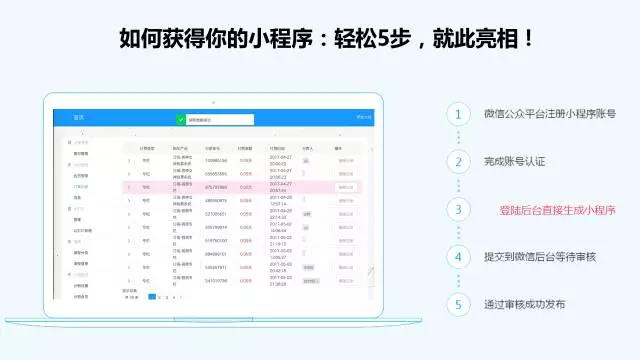Click the action button in the pink highlighted row
Screen dimensions: 640x360
tap(346, 187)
